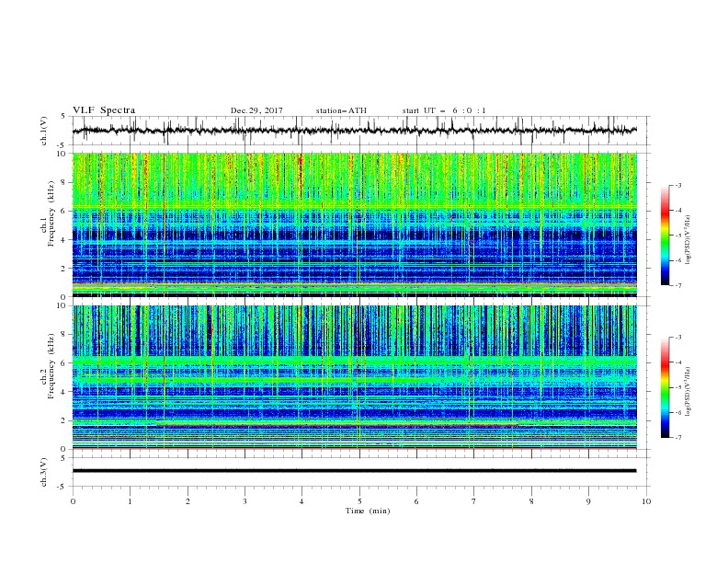The height and width of the screenshot is (563, 728).
Task: Click the 'start UT = 6:0:1' label
Action: pos(444,110)
